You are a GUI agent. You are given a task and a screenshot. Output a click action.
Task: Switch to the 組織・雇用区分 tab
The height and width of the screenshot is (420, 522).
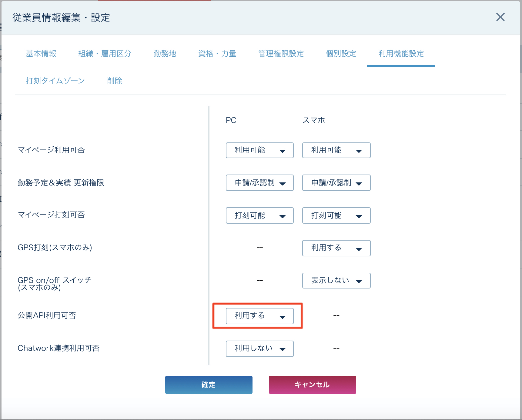pos(105,54)
